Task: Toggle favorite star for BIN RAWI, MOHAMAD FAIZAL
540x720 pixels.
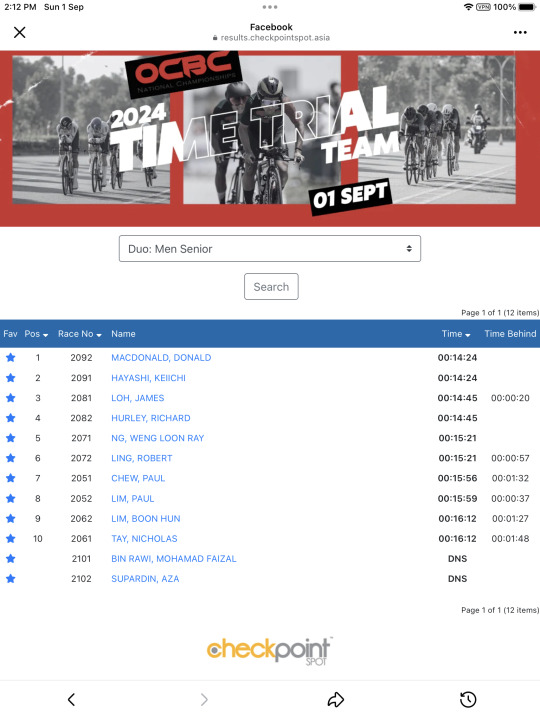Action: coord(11,558)
